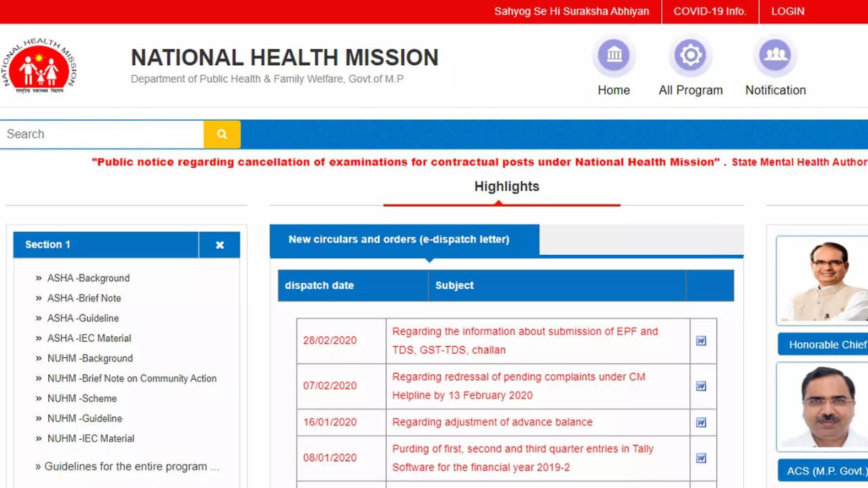
Task: Click LOGIN in top bar
Action: coord(788,12)
